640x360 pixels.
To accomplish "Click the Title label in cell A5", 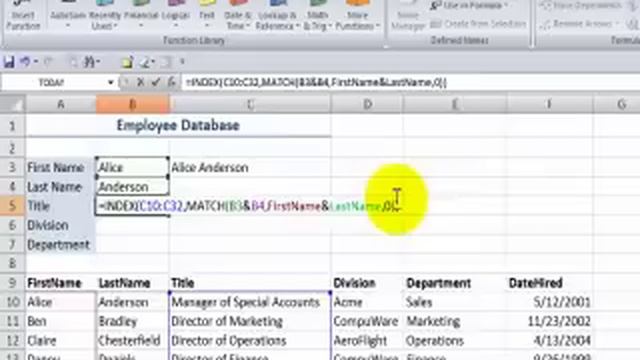I will click(61, 206).
